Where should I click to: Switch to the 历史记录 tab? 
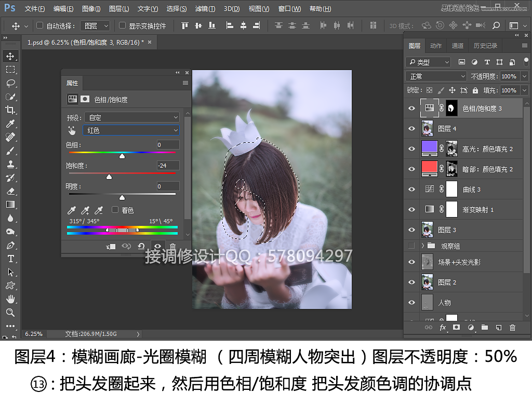485,46
